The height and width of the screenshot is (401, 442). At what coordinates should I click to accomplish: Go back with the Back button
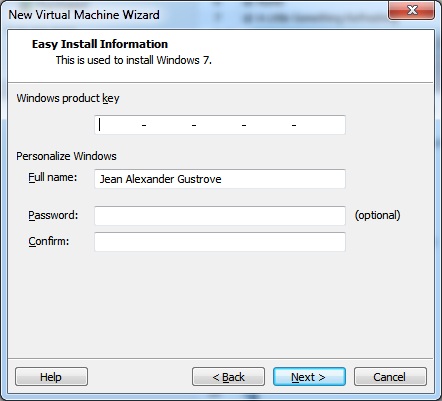click(228, 377)
